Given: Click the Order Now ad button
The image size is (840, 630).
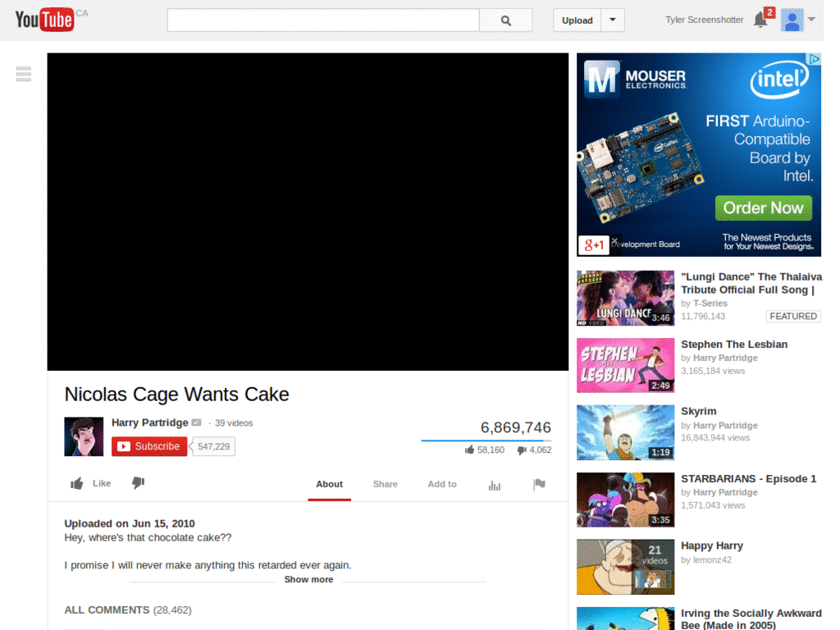Looking at the screenshot, I should coord(764,208).
